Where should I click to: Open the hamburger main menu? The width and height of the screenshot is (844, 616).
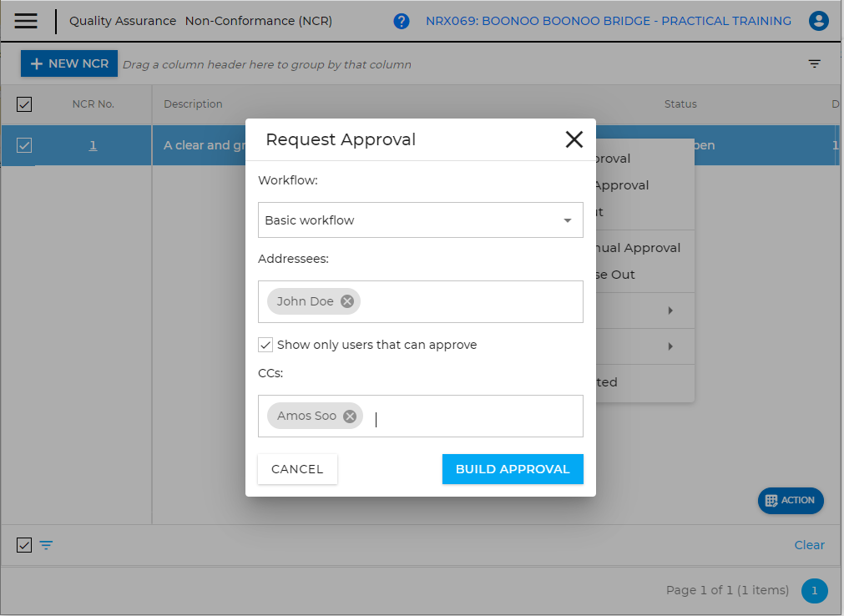pyautogui.click(x=26, y=21)
